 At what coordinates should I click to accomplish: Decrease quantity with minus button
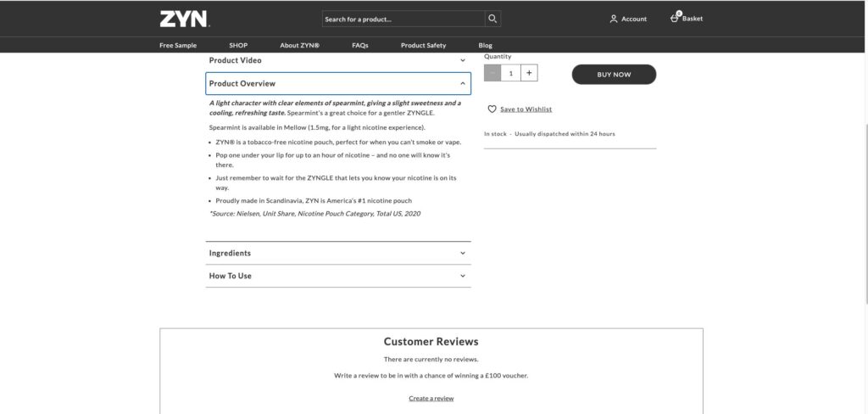pos(492,73)
